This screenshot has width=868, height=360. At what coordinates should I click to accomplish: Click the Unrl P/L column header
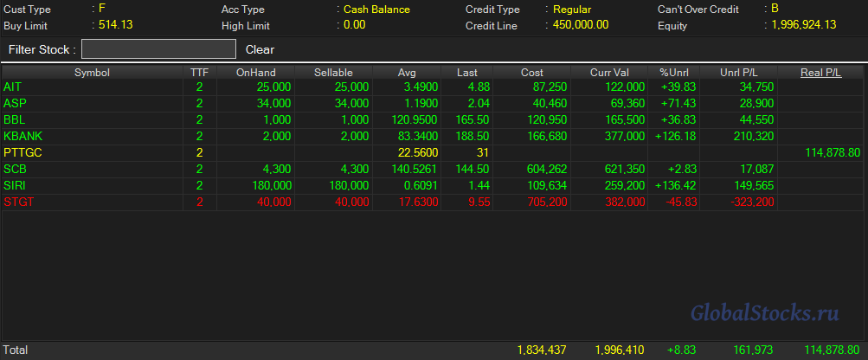(x=737, y=73)
